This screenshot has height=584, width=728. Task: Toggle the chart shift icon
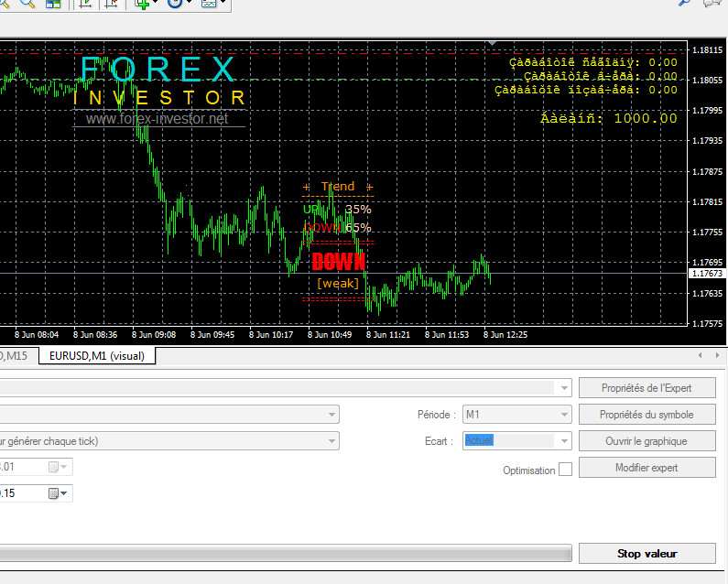point(111,4)
